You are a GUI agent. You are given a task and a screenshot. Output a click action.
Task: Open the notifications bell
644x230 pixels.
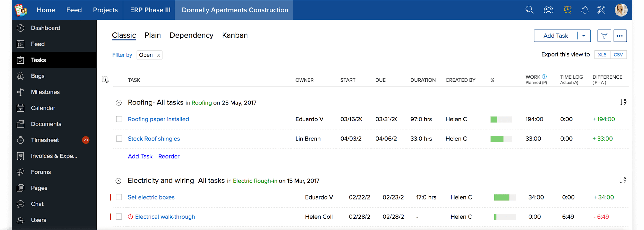585,10
